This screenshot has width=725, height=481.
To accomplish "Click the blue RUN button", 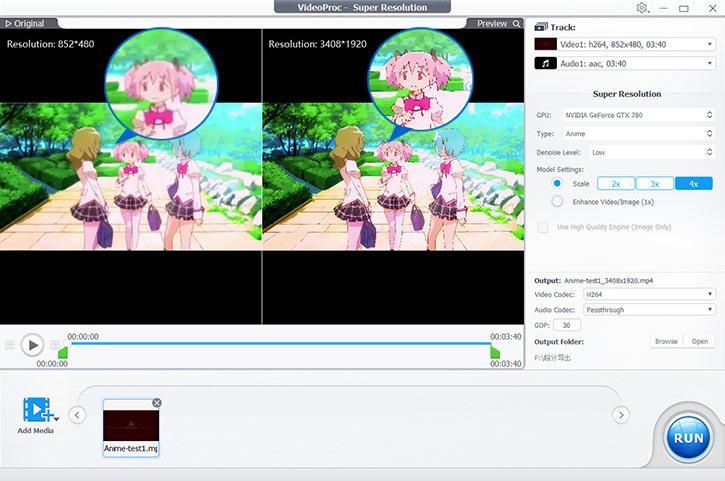I will point(688,438).
